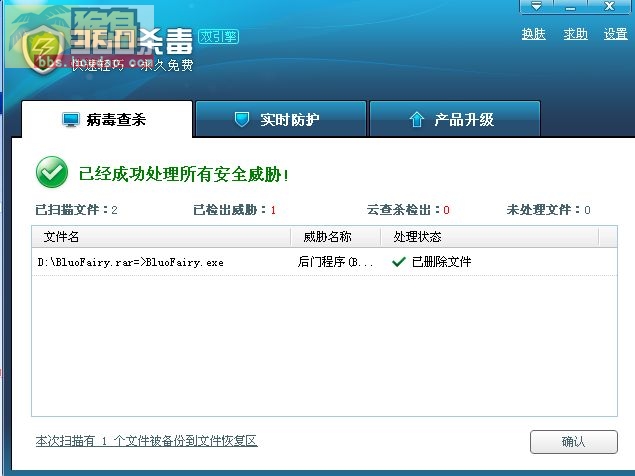Click the 双引擎 dual-engine badge
This screenshot has height=476, width=635.
coord(219,37)
